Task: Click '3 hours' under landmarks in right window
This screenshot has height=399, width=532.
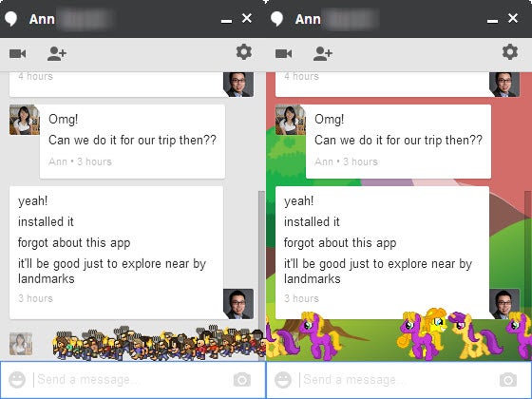Action: point(302,298)
